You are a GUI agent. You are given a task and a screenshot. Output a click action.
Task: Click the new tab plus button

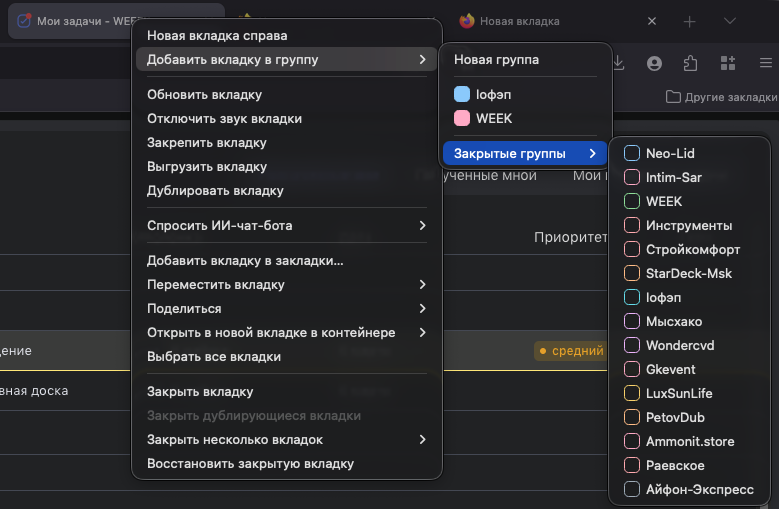coord(689,21)
